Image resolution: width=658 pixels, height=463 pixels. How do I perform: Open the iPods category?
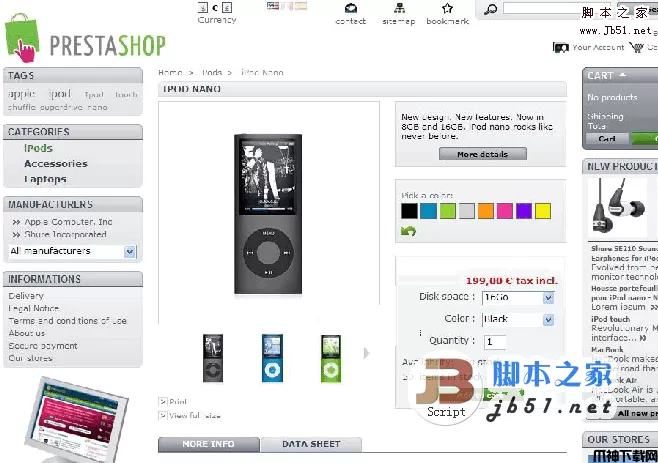(x=38, y=148)
